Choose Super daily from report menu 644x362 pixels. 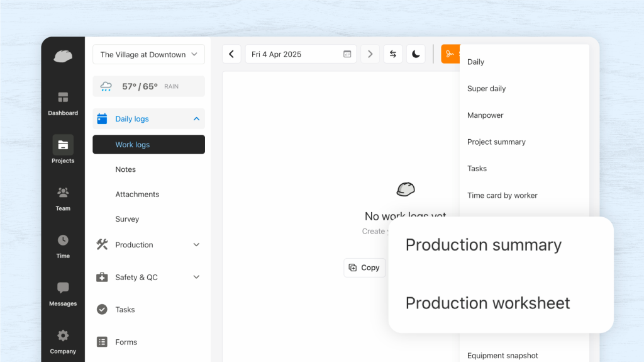click(x=486, y=89)
